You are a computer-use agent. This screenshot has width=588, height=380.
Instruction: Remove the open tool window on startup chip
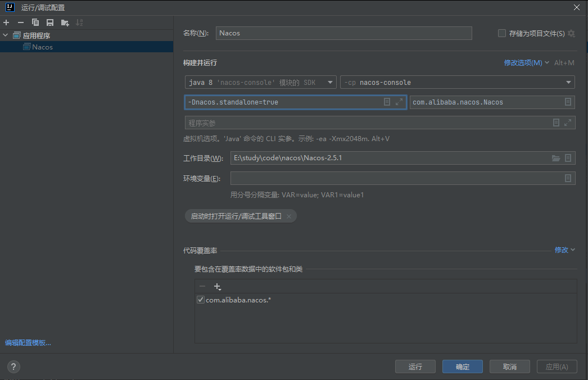coord(289,216)
